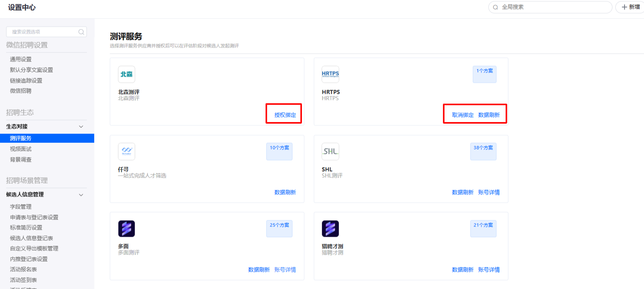Click the 一站式完成人才筛选 description
This screenshot has height=289, width=644.
(x=142, y=176)
